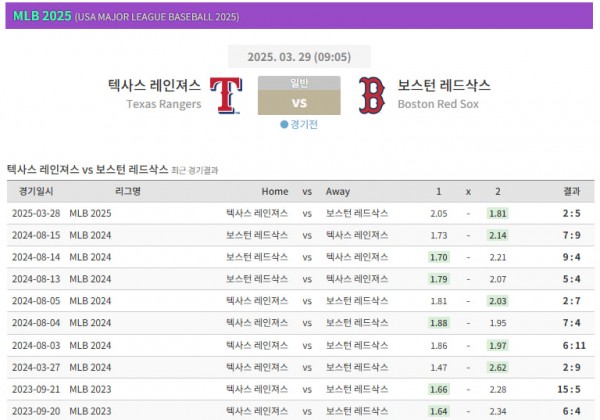Click the Boston Red Sox logo
The height and width of the screenshot is (420, 600).
pyautogui.click(x=371, y=94)
